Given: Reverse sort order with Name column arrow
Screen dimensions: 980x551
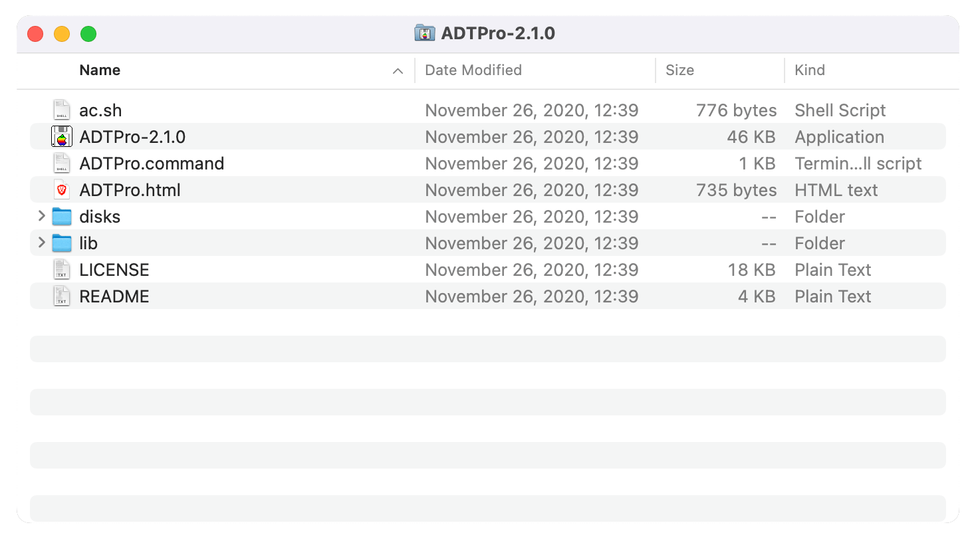Looking at the screenshot, I should click(398, 70).
